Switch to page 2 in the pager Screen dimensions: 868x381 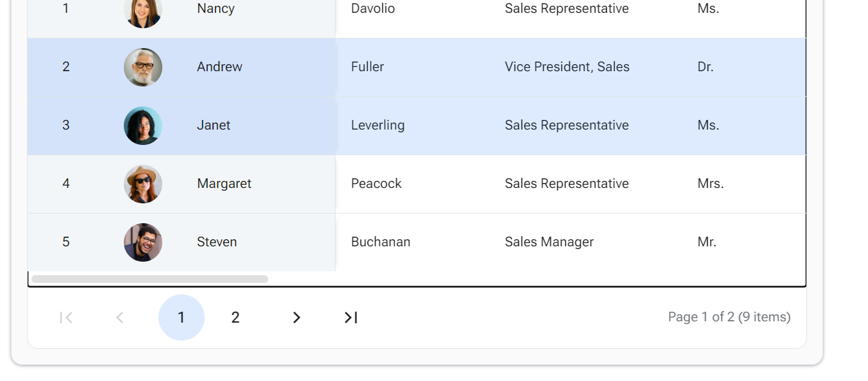(x=235, y=317)
